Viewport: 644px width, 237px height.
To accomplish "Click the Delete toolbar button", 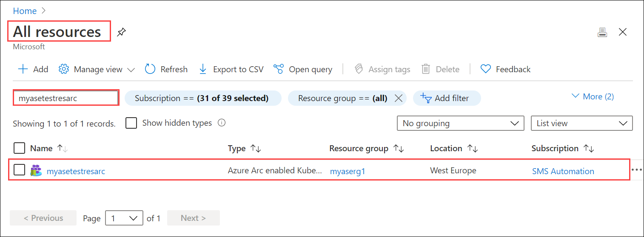I will 440,69.
